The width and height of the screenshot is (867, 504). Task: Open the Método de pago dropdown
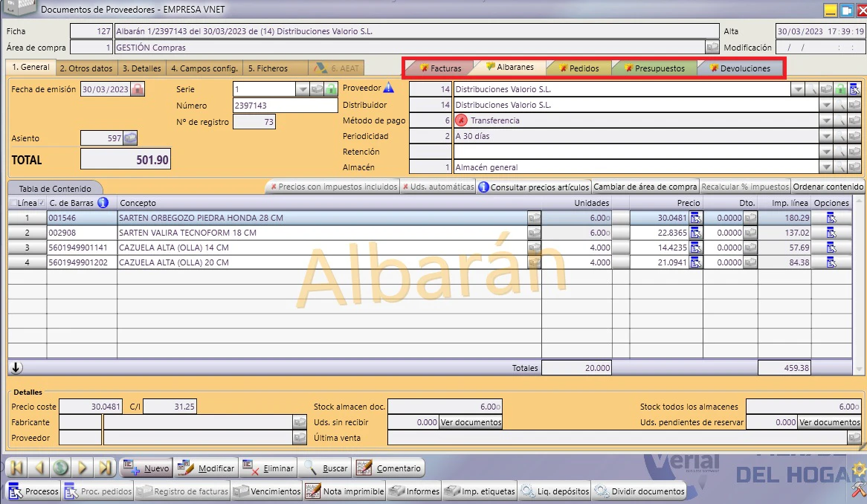[x=826, y=120]
